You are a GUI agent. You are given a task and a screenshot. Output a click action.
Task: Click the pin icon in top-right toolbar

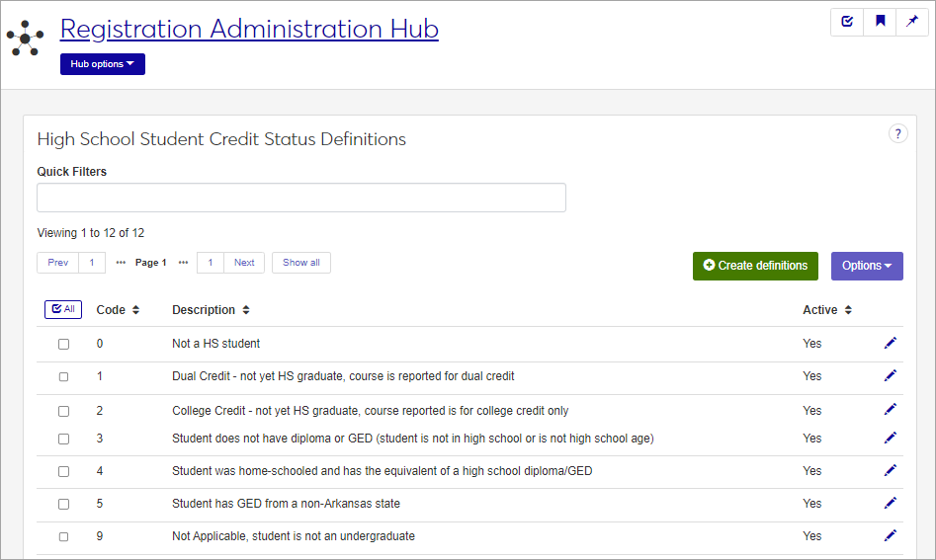tap(912, 22)
